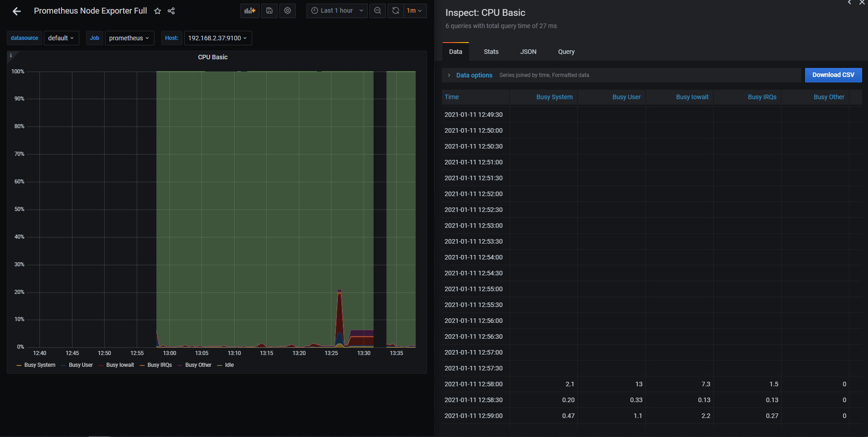This screenshot has height=437, width=868.
Task: Click the back arrow to leave dashboard
Action: (17, 11)
